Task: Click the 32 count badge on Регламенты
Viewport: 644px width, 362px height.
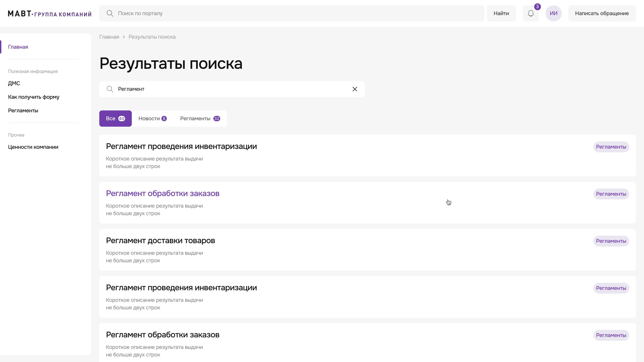Action: tap(217, 119)
